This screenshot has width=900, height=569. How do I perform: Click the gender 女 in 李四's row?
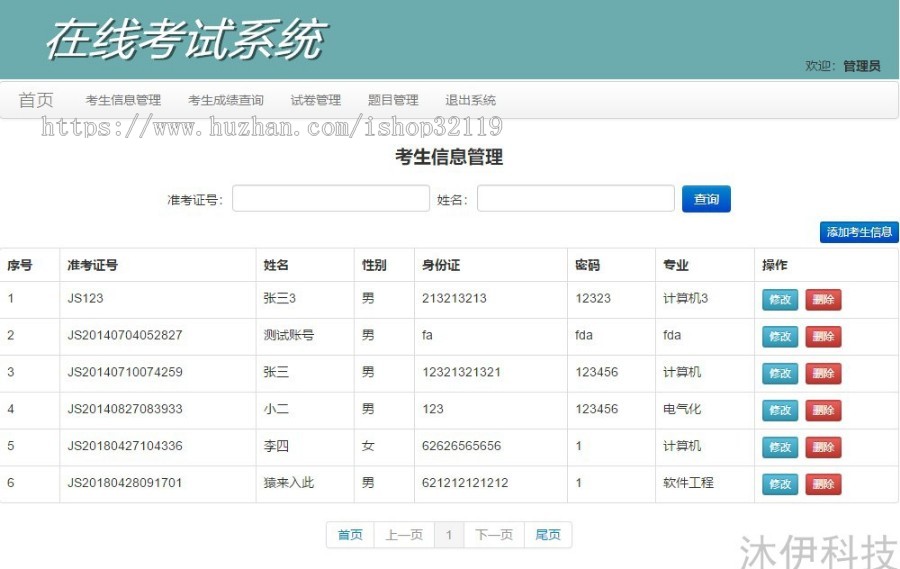pos(368,446)
